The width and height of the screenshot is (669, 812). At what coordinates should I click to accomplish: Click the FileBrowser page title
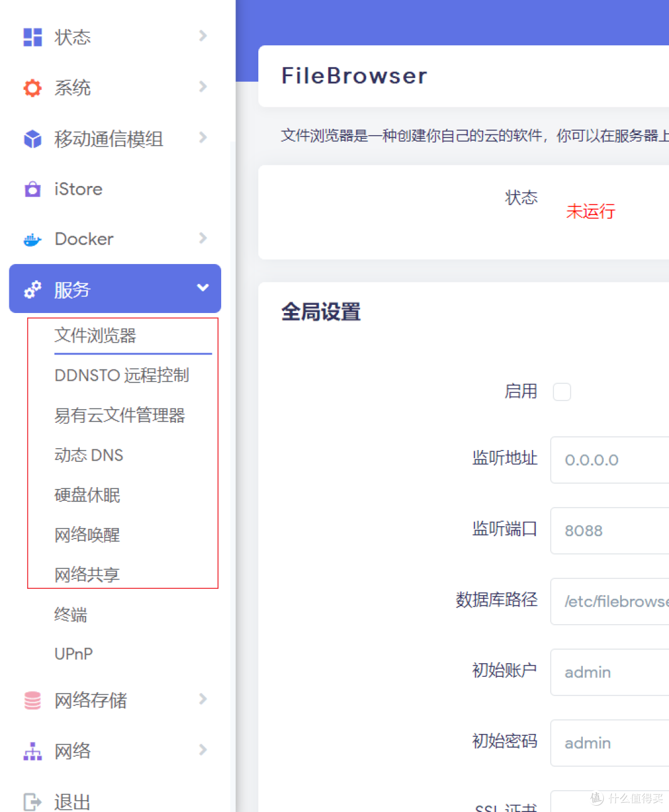point(354,76)
